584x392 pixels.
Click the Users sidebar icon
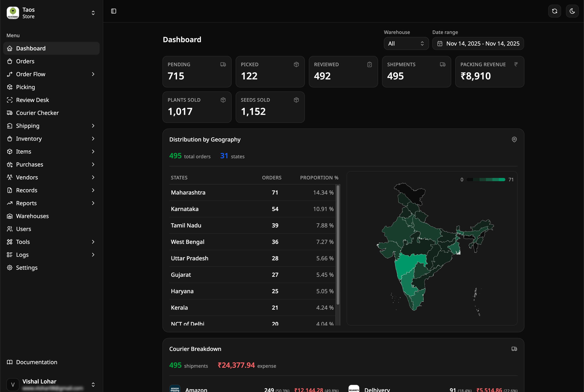point(10,229)
